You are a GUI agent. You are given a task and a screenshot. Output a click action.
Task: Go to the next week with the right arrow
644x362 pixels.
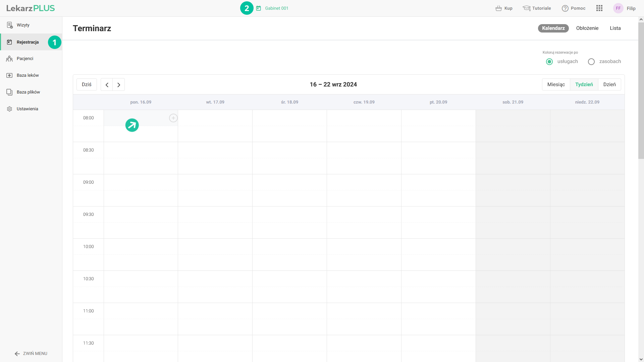tap(119, 85)
